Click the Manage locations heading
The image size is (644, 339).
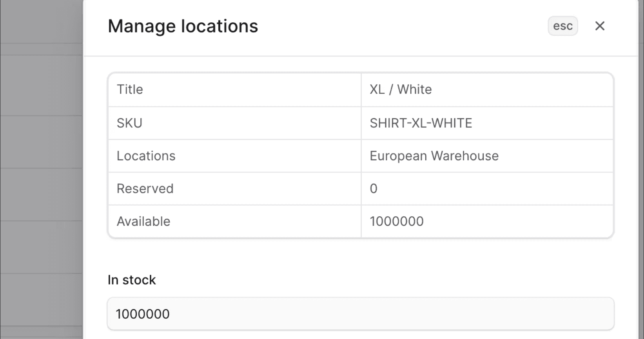(183, 26)
